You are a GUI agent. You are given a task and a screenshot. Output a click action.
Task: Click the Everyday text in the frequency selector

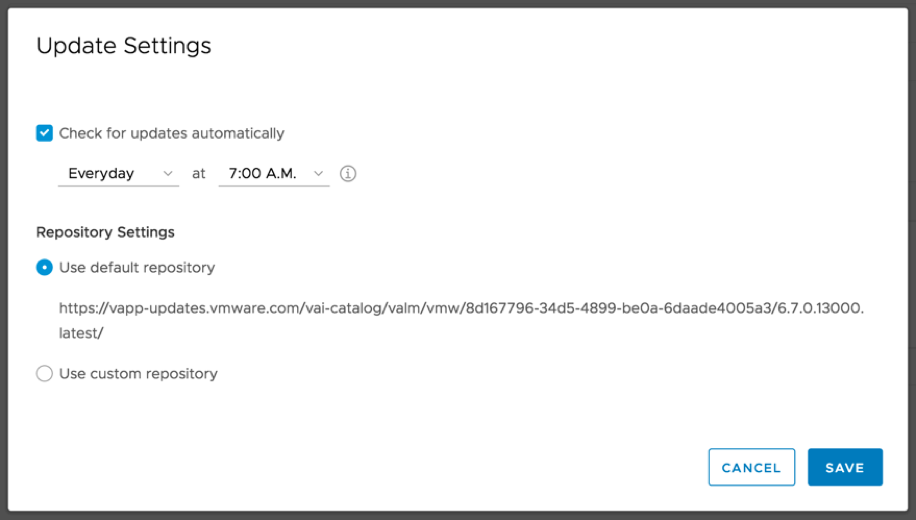click(101, 174)
